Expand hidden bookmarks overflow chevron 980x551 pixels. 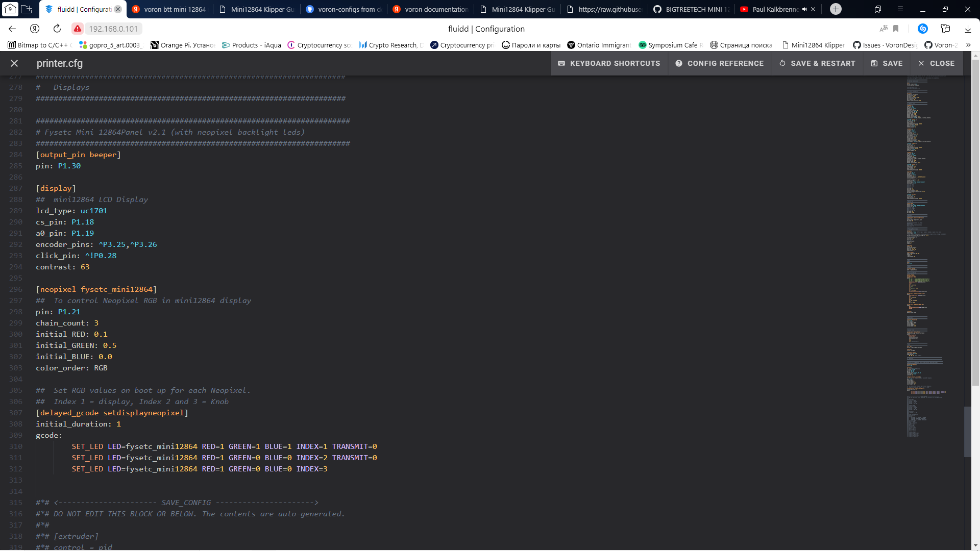point(968,45)
